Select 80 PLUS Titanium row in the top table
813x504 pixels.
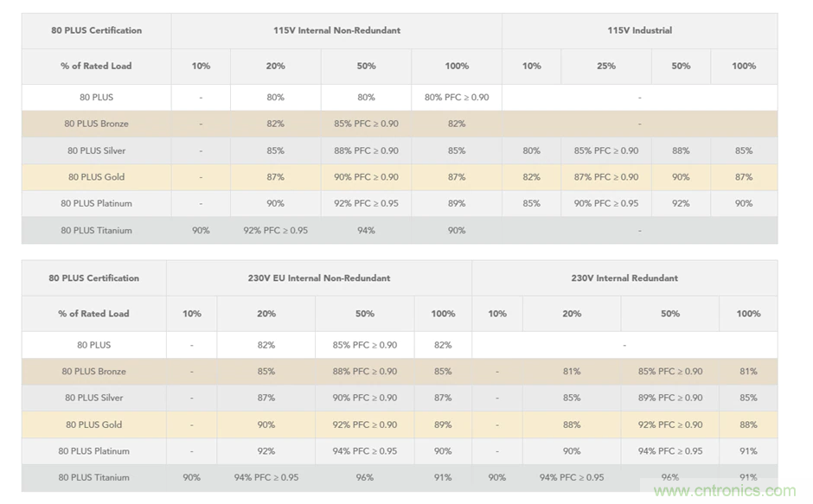[96, 230]
